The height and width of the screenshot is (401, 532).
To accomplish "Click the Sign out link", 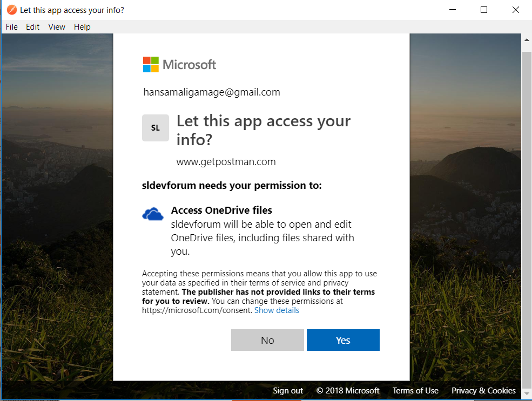I will (x=288, y=391).
